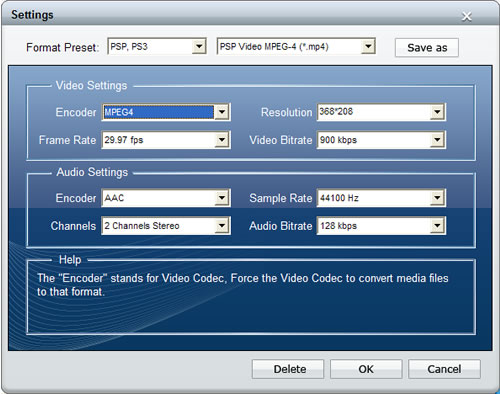The image size is (500, 394).
Task: Click the Settings title bar text
Action: coord(32,15)
